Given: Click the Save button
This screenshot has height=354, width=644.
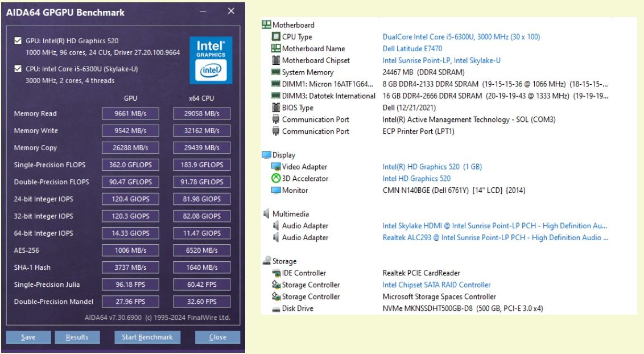Looking at the screenshot, I should point(28,337).
